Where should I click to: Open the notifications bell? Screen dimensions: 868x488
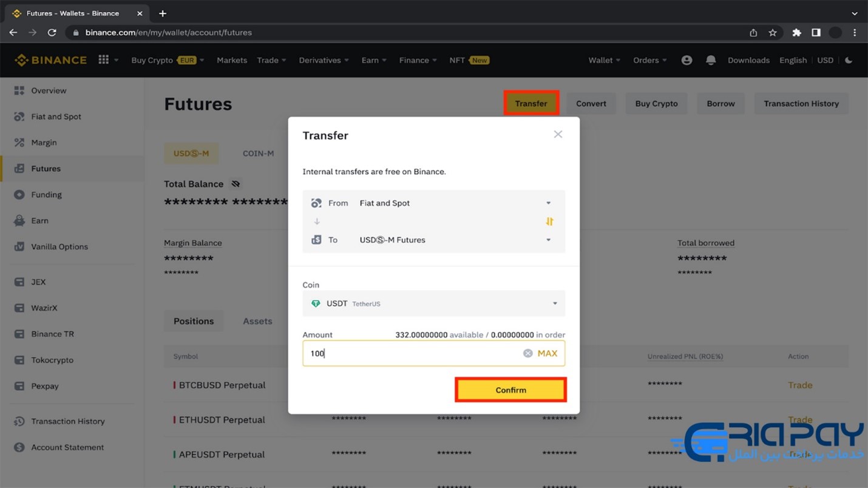(711, 60)
